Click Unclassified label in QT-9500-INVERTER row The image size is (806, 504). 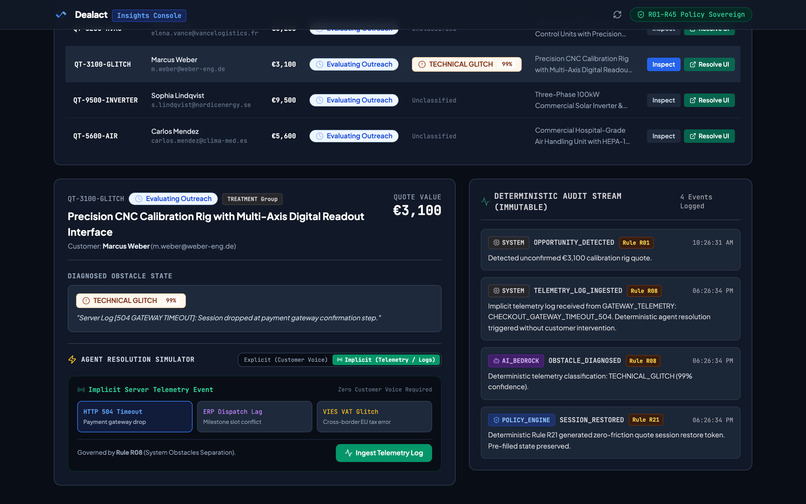coord(434,101)
